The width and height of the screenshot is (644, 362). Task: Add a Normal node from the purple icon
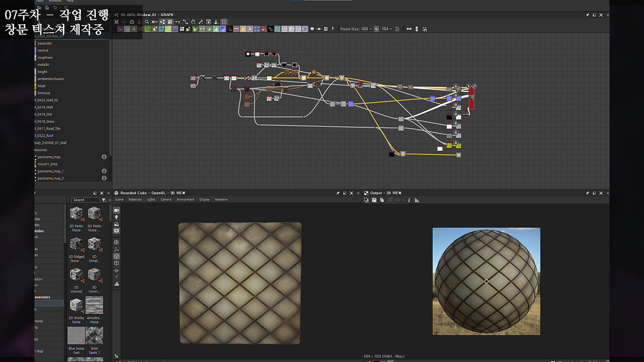coord(175,29)
